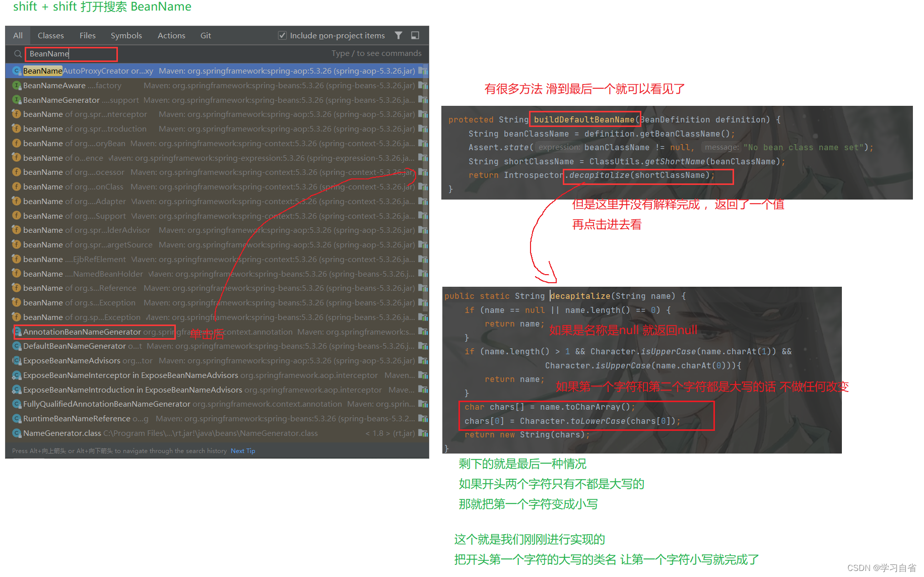This screenshot has width=924, height=577.
Task: Select beanName of org.spr...lderAdvisor row
Action: [x=217, y=230]
